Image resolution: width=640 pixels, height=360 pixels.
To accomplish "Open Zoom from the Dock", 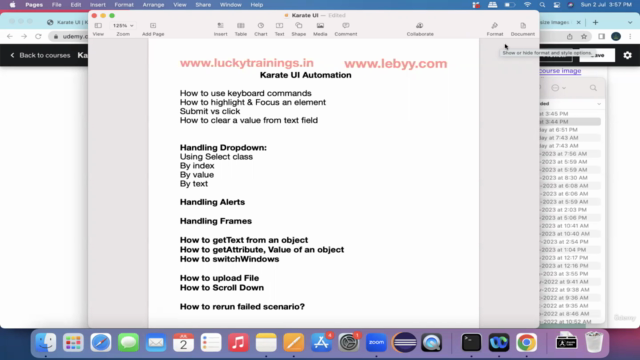I will [376, 342].
